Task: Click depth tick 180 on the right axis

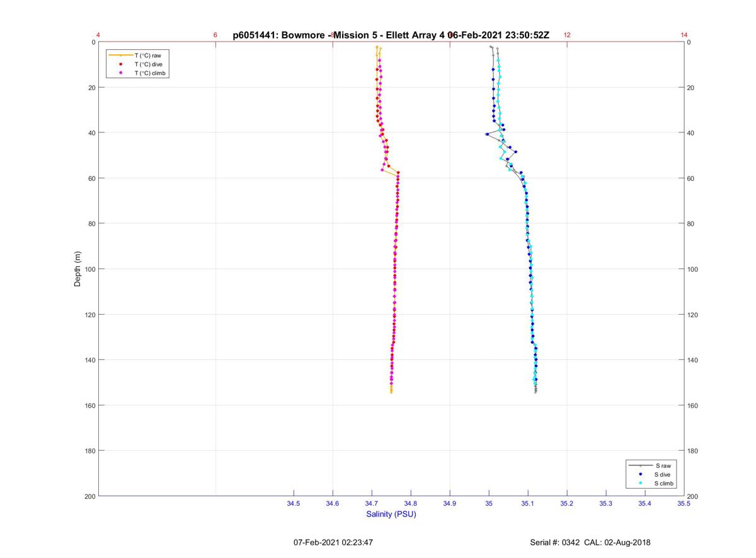Action: click(x=693, y=451)
